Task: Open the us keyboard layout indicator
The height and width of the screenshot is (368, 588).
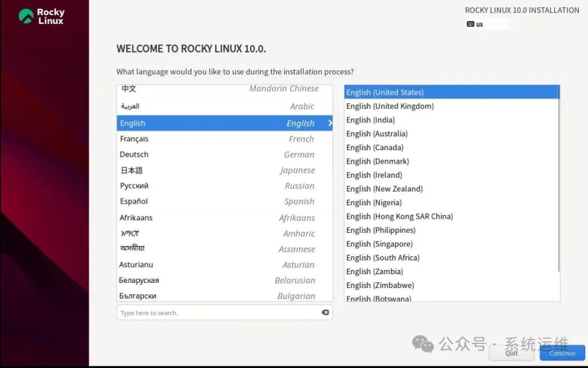Action: tap(478, 23)
